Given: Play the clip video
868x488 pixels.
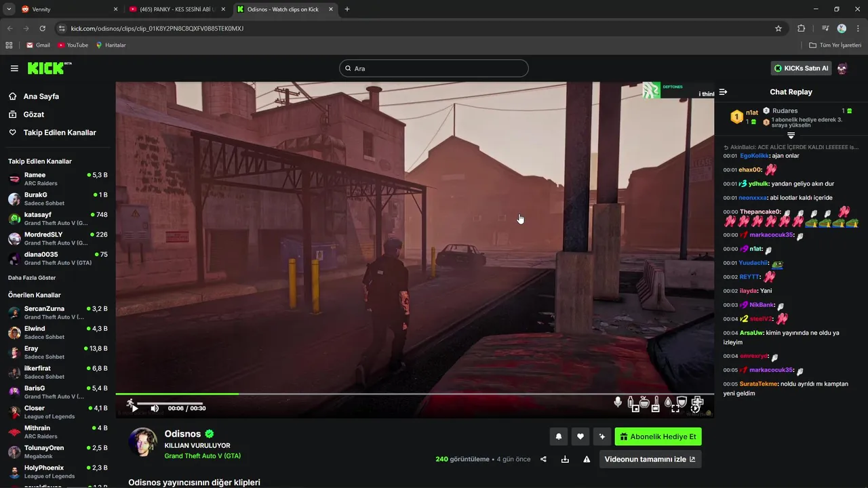Looking at the screenshot, I should [134, 408].
